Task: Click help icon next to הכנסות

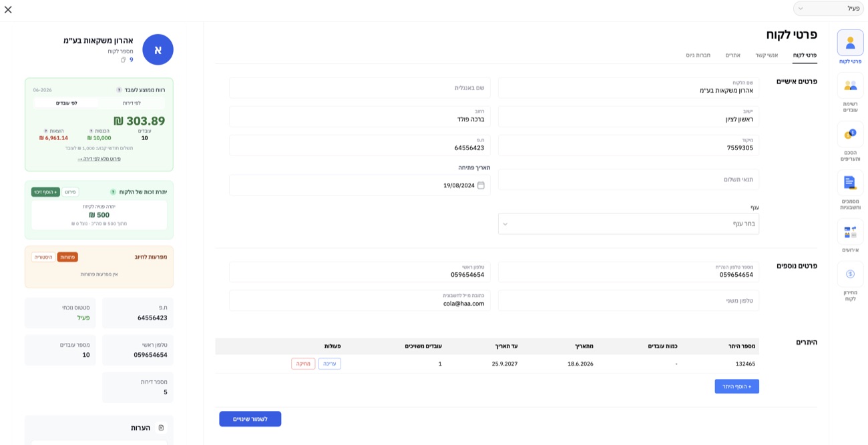Action: tap(91, 131)
